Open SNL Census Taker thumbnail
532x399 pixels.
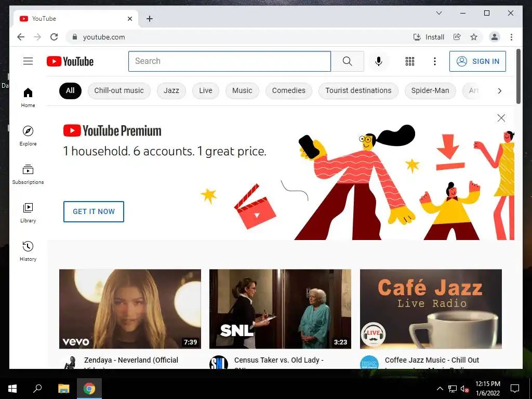[x=280, y=309]
